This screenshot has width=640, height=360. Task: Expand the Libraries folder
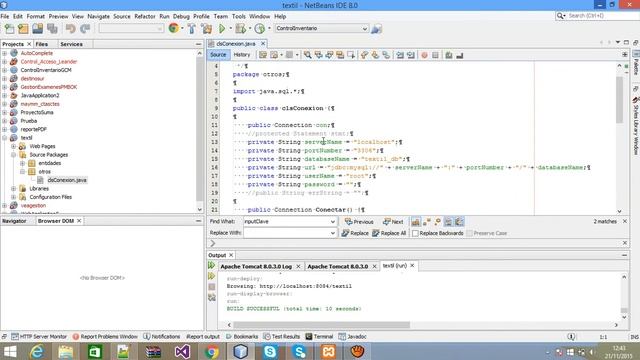(x=13, y=189)
